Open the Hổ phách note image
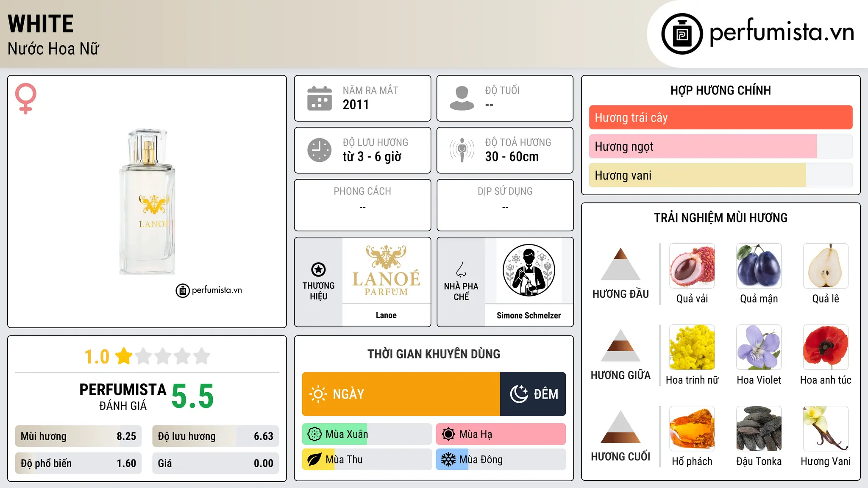The width and height of the screenshot is (868, 488). [x=692, y=429]
